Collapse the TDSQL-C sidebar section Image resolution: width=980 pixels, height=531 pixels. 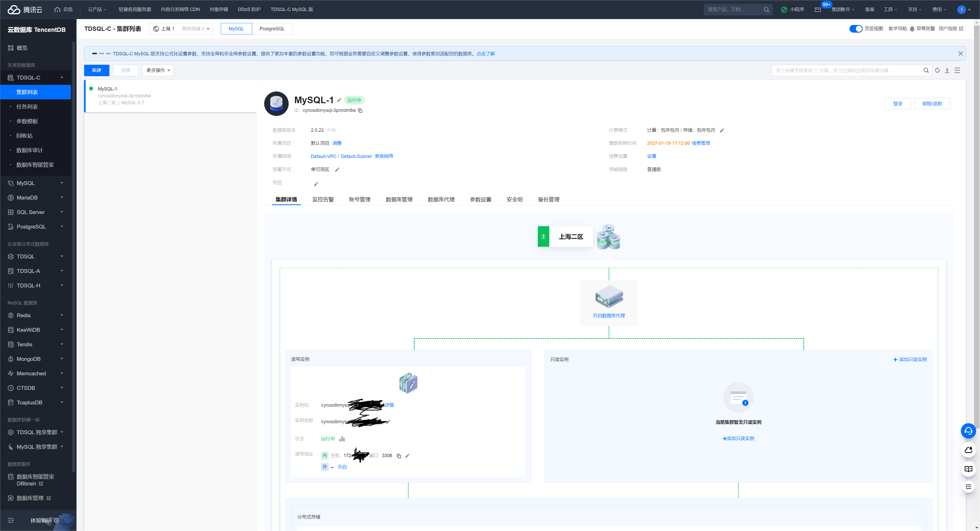[x=62, y=77]
